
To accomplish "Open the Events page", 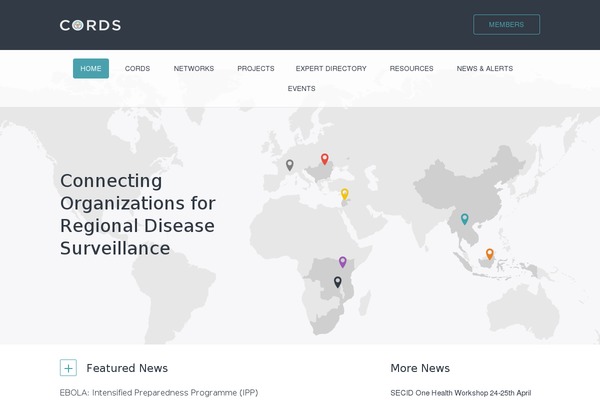I will coord(301,88).
